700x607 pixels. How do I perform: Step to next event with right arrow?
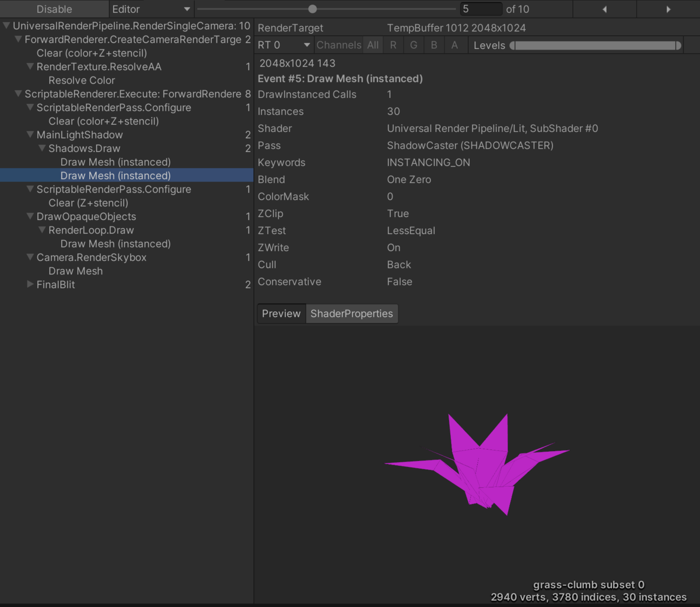coord(668,9)
